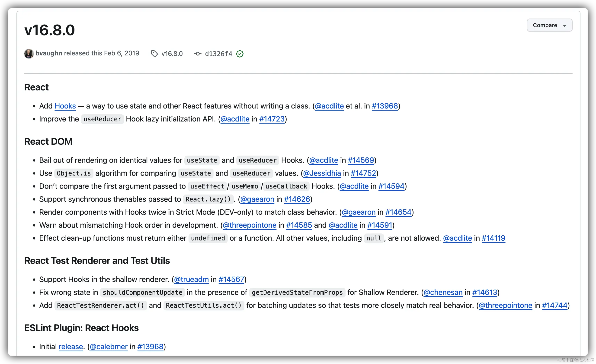Click the tag icon beside v16.8.0

(154, 54)
